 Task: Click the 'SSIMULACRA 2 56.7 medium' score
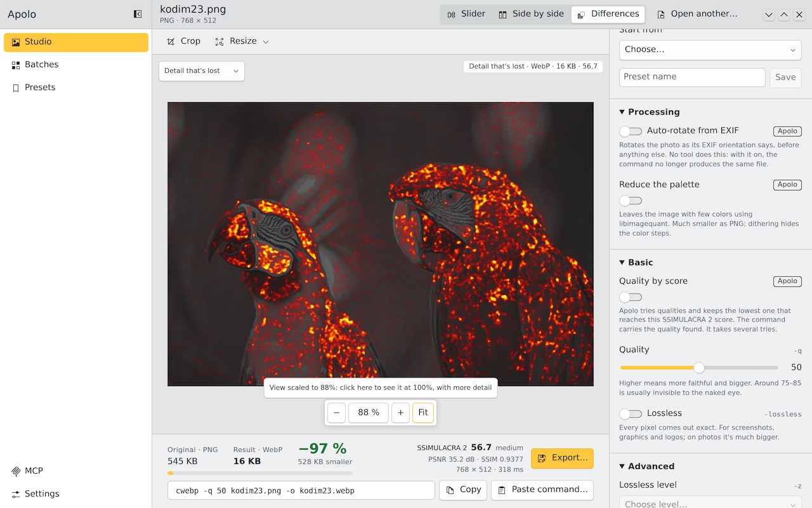tap(470, 448)
